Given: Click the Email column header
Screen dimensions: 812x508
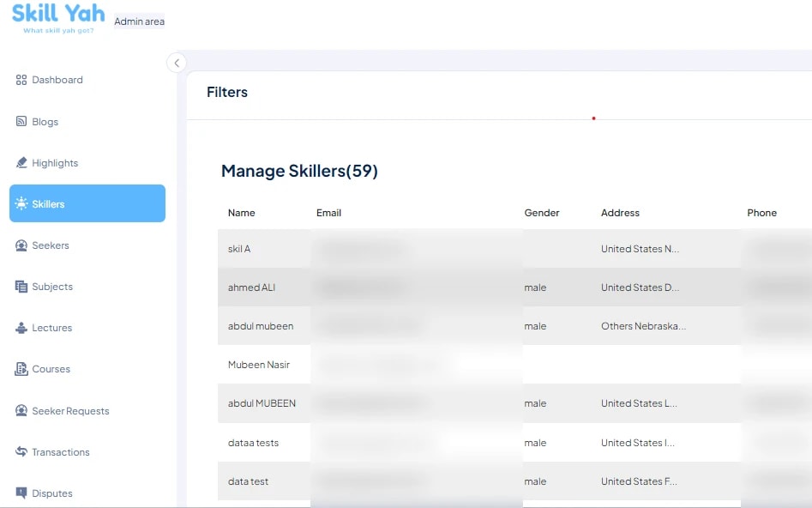Looking at the screenshot, I should 329,213.
